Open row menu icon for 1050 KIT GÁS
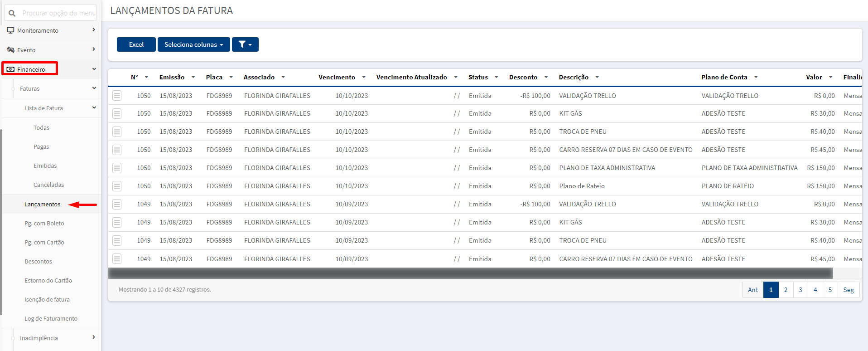The height and width of the screenshot is (351, 868). [117, 113]
